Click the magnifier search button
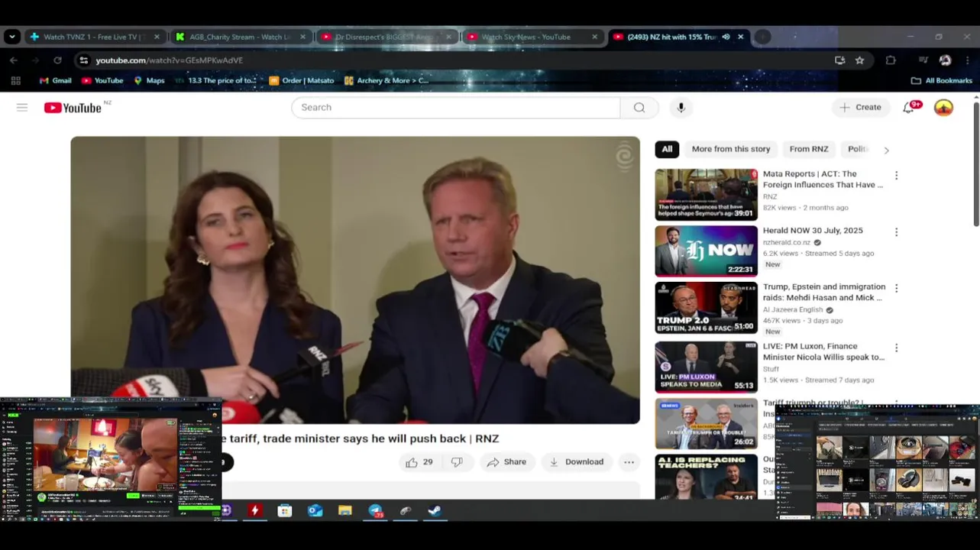Screen dimensions: 980x550 639,108
